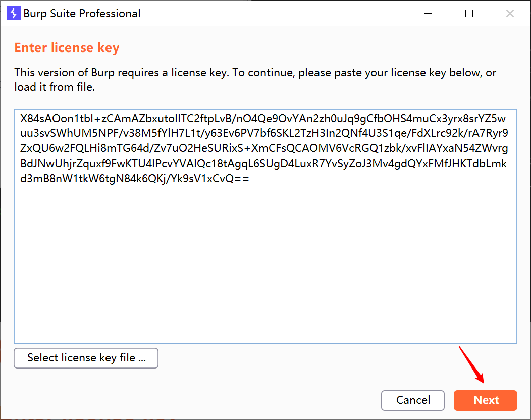This screenshot has width=531, height=420.
Task: Click the red arrow pointing at Next
Action: (x=472, y=365)
